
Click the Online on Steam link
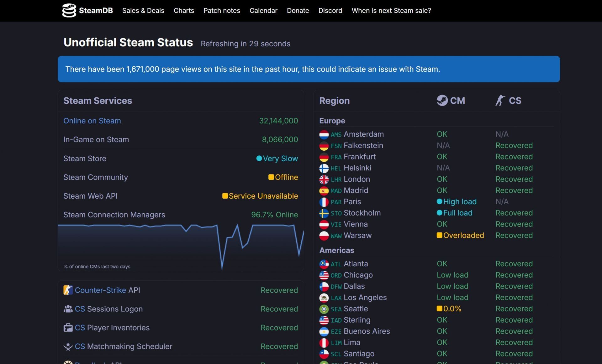[x=92, y=121]
